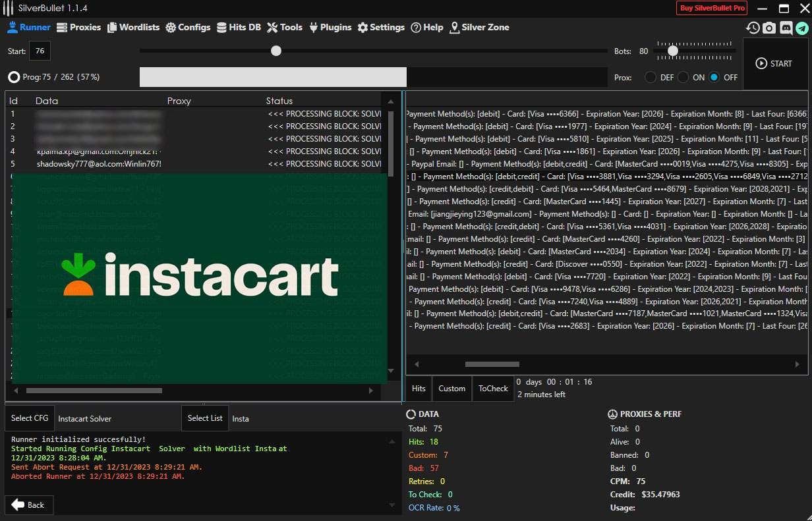Click the Start index slider handle
Screen dimensions: 812x521
(x=276, y=51)
